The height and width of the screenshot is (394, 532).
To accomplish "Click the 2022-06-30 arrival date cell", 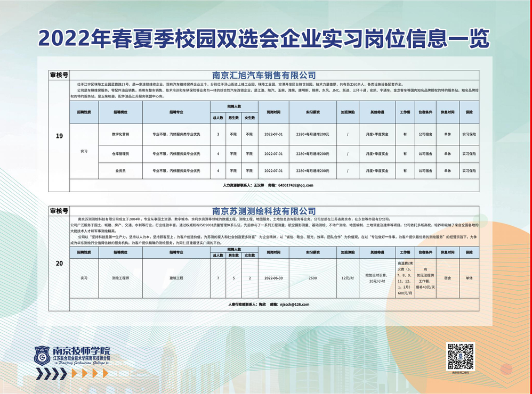I will click(273, 278).
